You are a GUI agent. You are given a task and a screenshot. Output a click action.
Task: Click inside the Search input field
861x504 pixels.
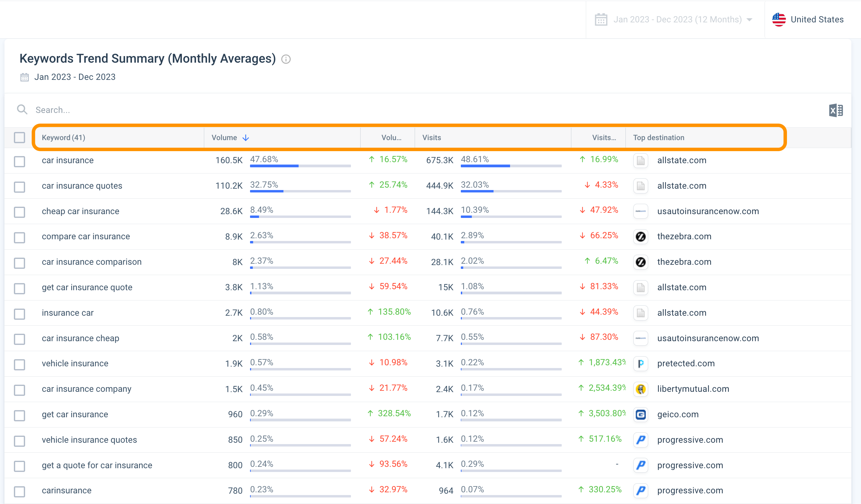click(138, 109)
